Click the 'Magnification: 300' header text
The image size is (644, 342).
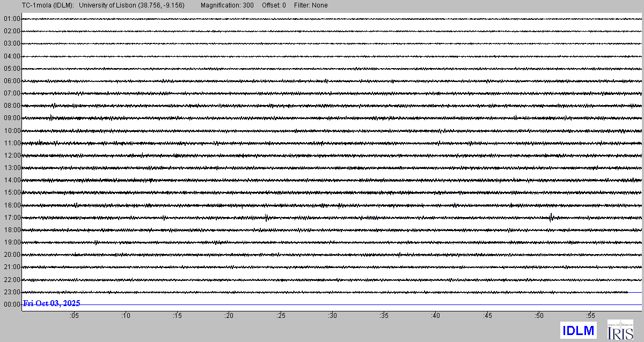pos(227,5)
